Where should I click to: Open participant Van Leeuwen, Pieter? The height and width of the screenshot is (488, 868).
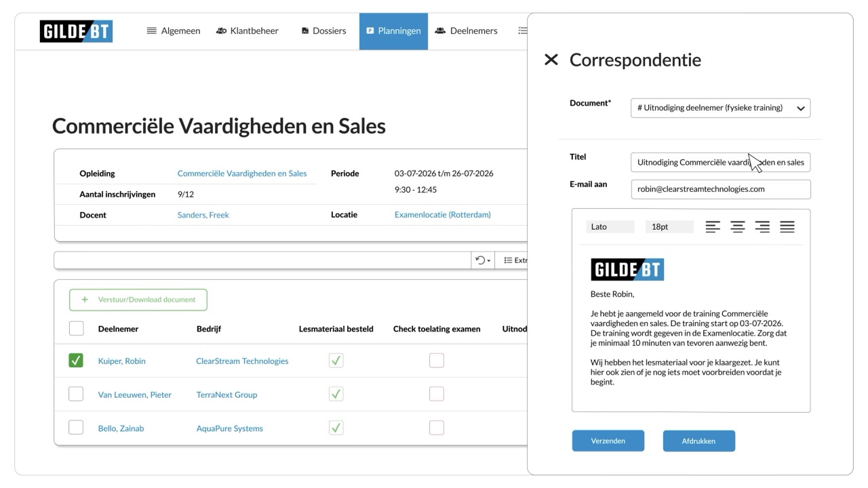[135, 394]
